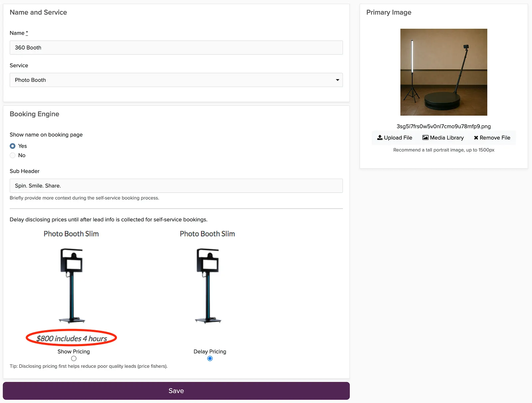Click the Delay Pricing label
The image size is (532, 403).
tap(210, 352)
